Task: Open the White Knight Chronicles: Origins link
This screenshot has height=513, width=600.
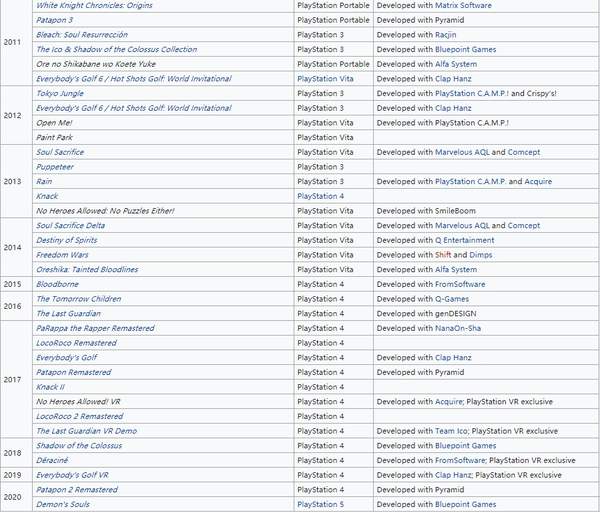Action: (x=94, y=5)
